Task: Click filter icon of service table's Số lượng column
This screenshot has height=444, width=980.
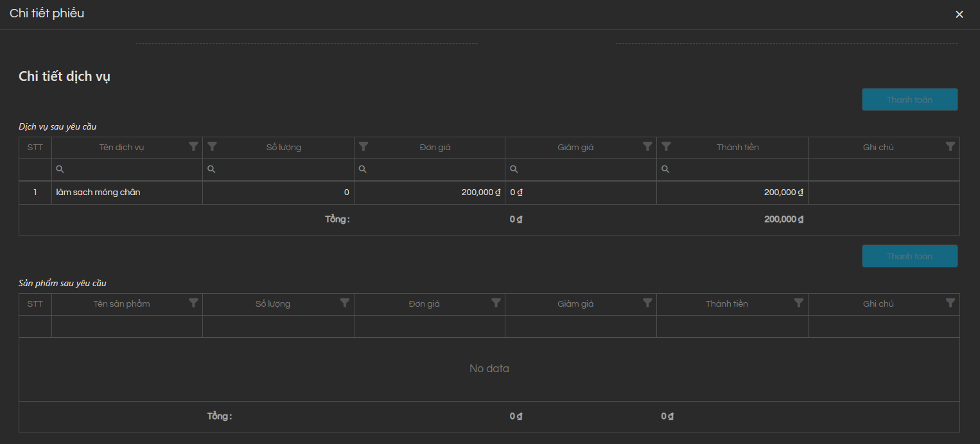Action: pos(213,146)
